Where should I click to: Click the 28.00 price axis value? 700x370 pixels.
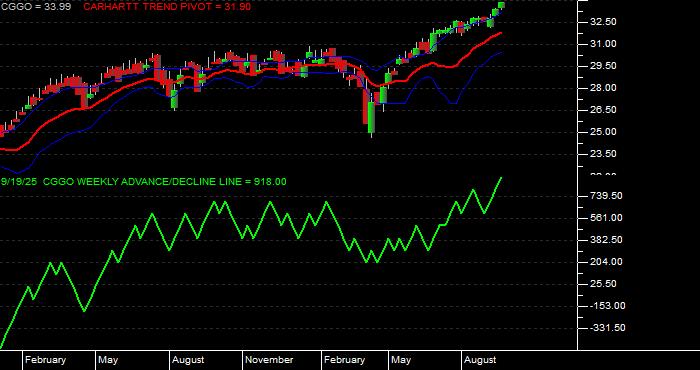[604, 88]
